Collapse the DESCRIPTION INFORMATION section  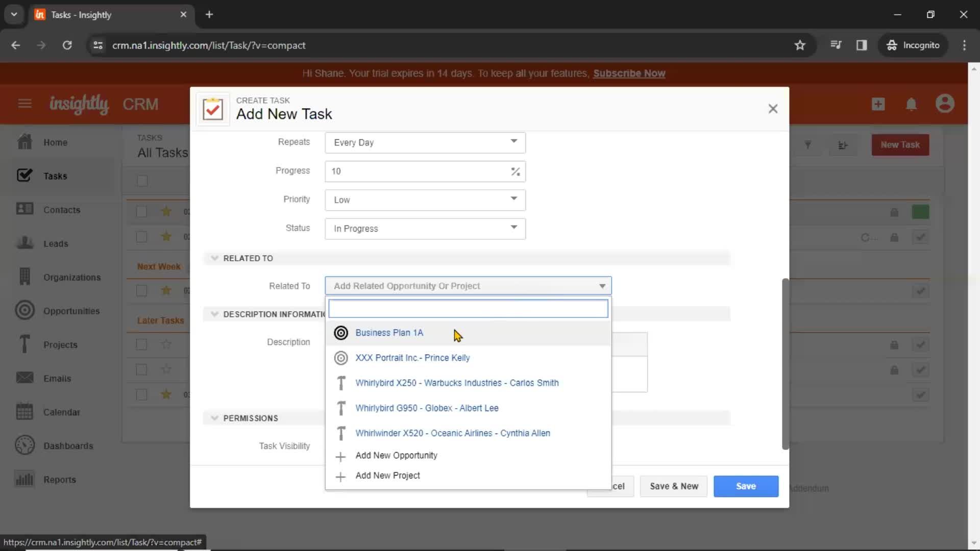[x=214, y=314]
